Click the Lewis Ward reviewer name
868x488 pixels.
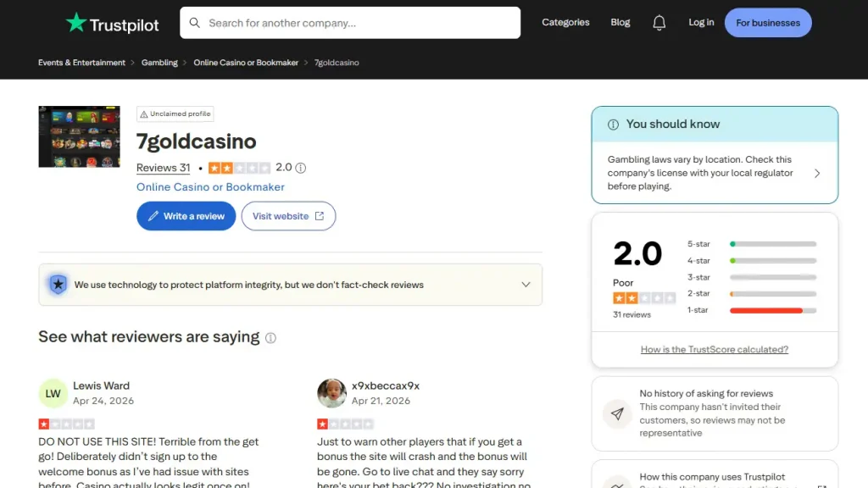point(102,385)
